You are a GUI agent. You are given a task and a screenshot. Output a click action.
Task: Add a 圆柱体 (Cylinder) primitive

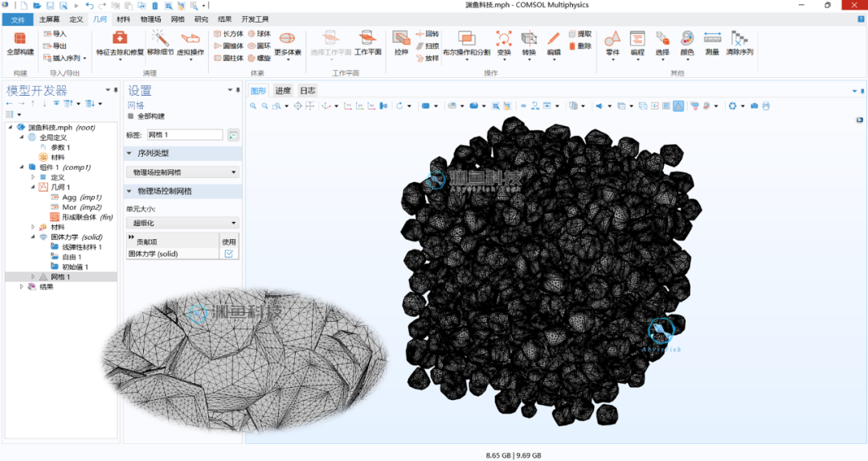tap(228, 58)
